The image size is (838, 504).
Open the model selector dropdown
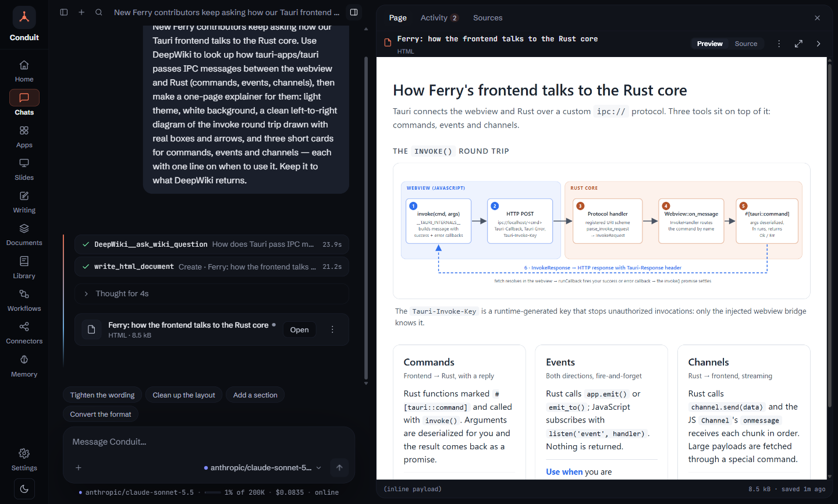coord(263,467)
